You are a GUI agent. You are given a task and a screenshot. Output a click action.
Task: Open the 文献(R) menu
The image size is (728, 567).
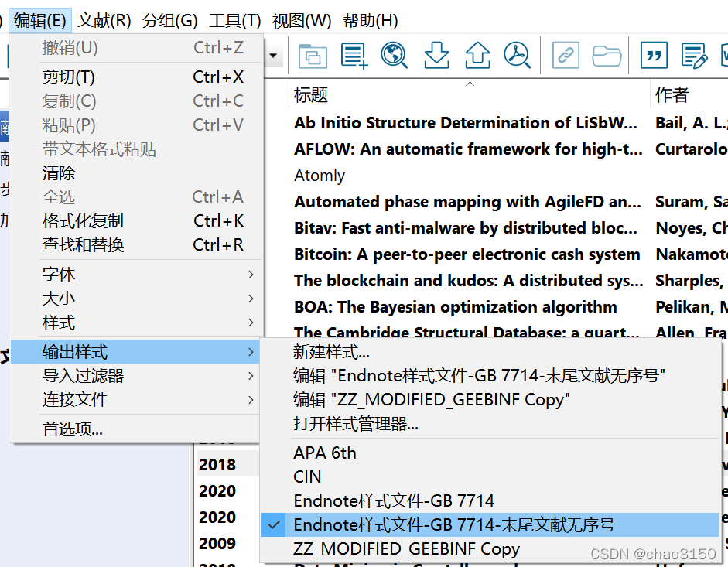tap(104, 20)
